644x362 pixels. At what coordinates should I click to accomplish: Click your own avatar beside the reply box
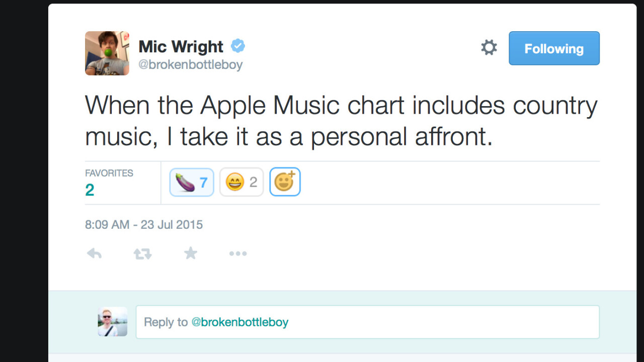[113, 322]
